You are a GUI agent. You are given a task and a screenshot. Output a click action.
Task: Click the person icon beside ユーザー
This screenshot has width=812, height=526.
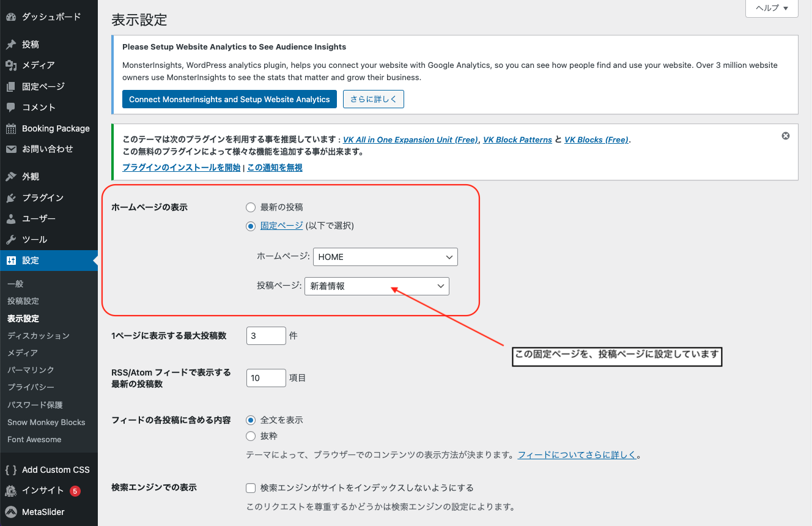(x=11, y=219)
